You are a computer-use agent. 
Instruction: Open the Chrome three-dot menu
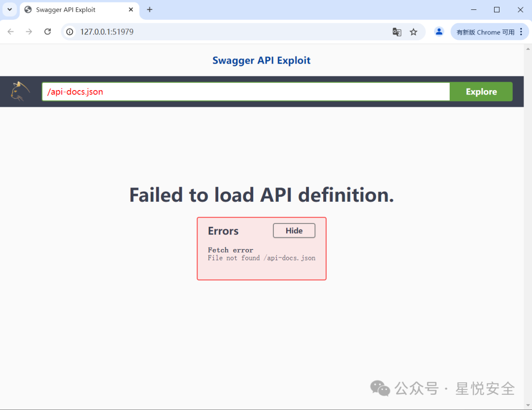tap(521, 32)
